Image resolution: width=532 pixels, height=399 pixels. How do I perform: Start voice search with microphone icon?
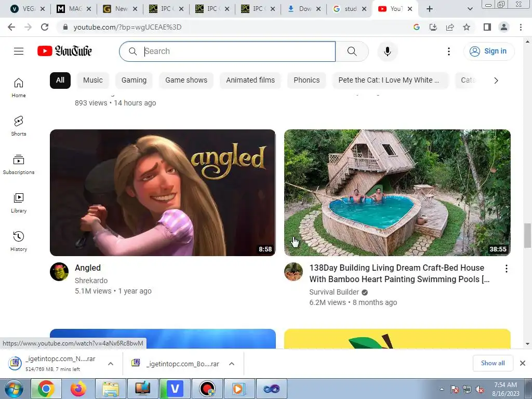(388, 51)
